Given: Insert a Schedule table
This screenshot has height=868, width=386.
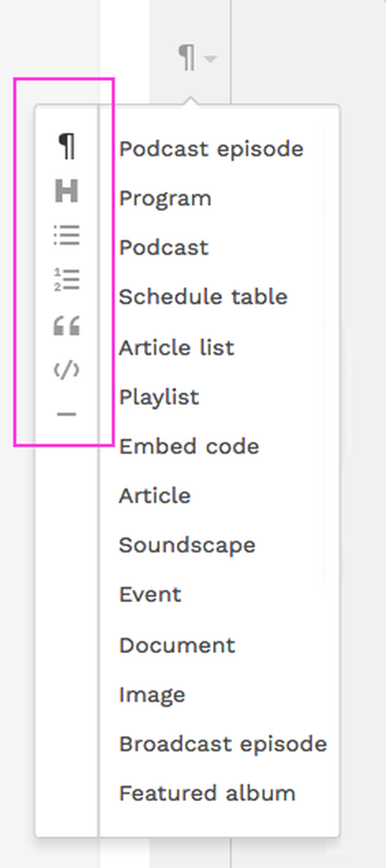Looking at the screenshot, I should click(x=203, y=297).
